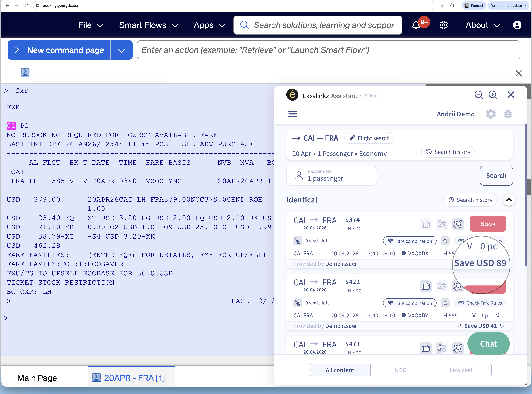Select the All content filter
Viewport: 532px width, 394px height.
(340, 370)
